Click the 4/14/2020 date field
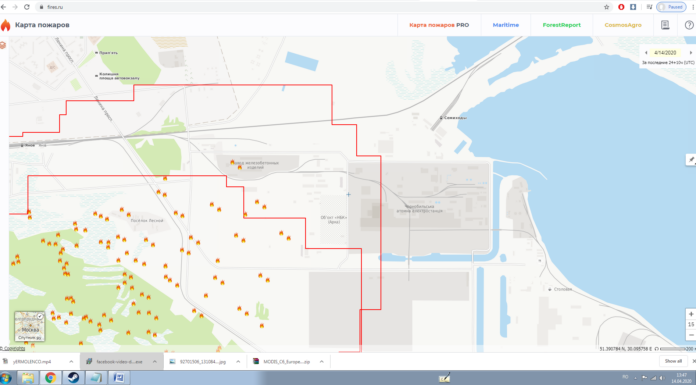 (x=665, y=52)
